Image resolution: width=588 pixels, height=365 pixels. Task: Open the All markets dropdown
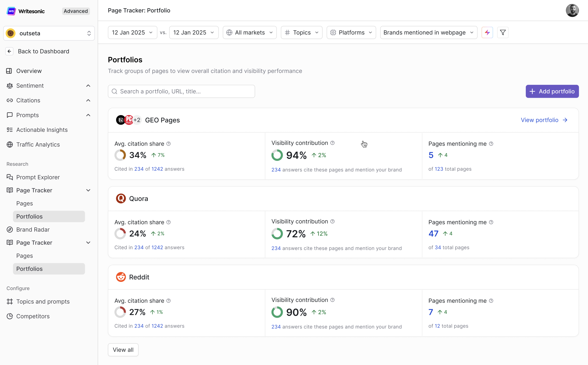249,32
